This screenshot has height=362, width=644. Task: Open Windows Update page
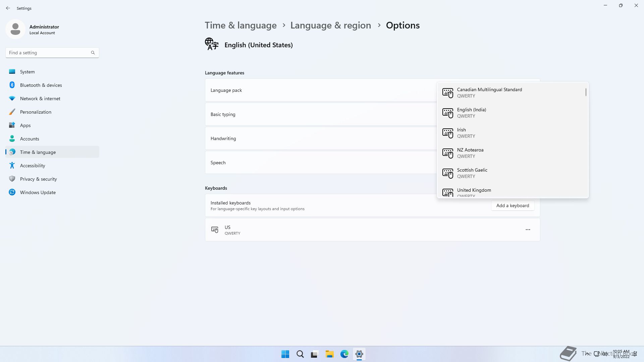point(38,192)
